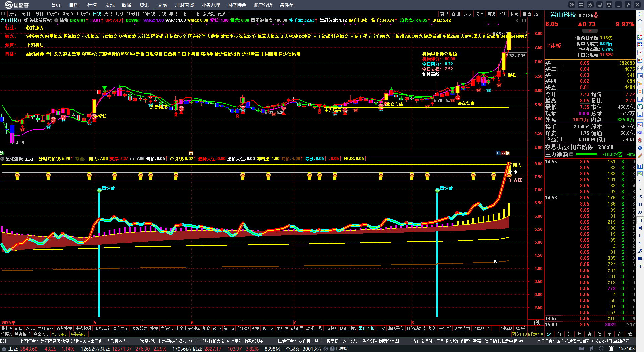Click the F12 icon in right sidebar
The width and height of the screenshot is (644, 352).
[x=640, y=99]
